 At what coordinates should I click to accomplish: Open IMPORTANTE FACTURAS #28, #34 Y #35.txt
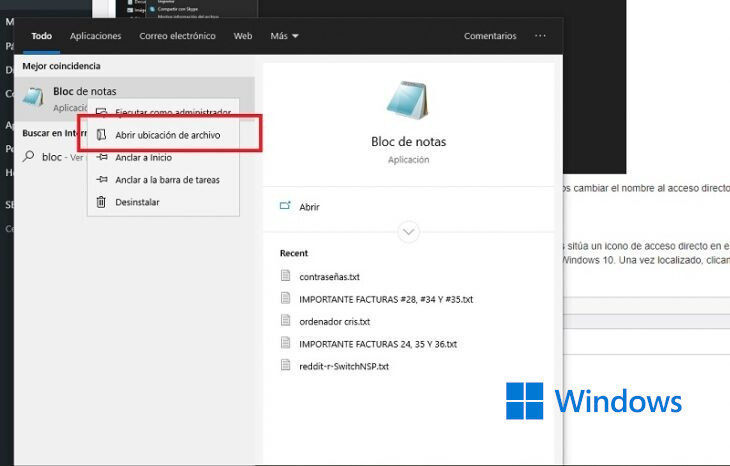tap(386, 299)
